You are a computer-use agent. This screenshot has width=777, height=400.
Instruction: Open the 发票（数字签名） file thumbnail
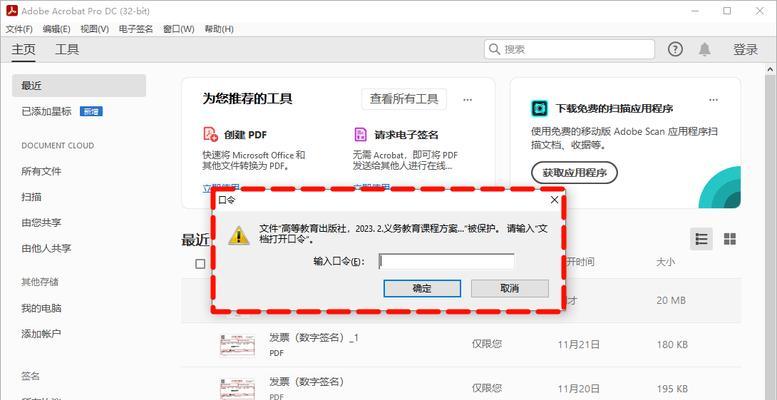(238, 388)
